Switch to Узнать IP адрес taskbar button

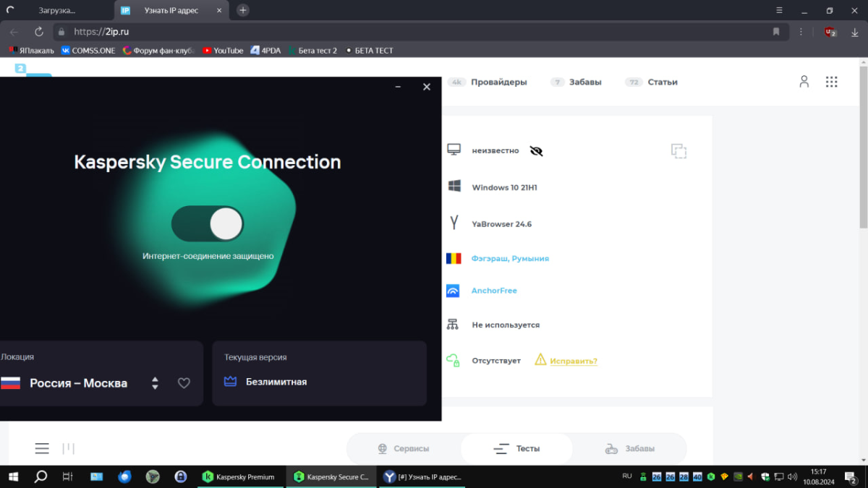click(423, 476)
